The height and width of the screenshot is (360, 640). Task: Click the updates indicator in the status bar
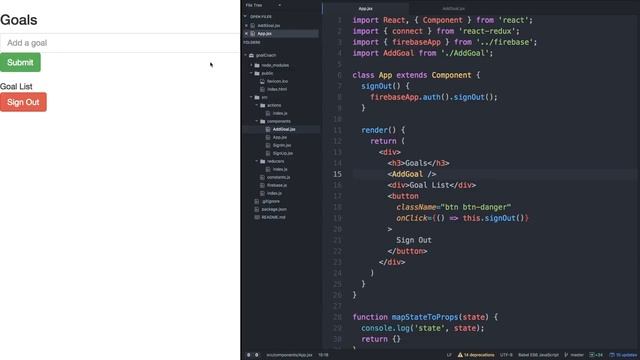[x=623, y=355]
